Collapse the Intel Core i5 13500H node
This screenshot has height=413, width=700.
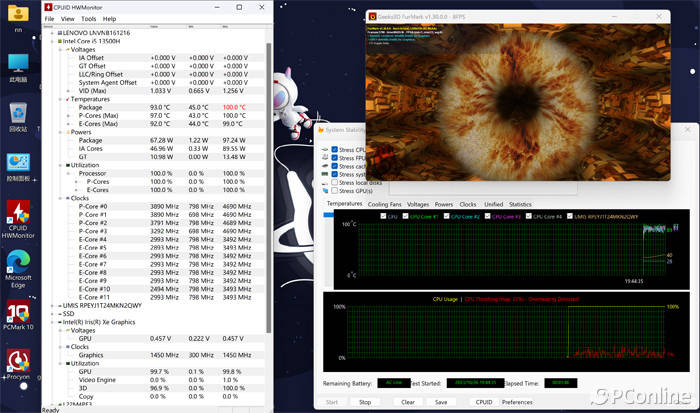click(x=52, y=41)
